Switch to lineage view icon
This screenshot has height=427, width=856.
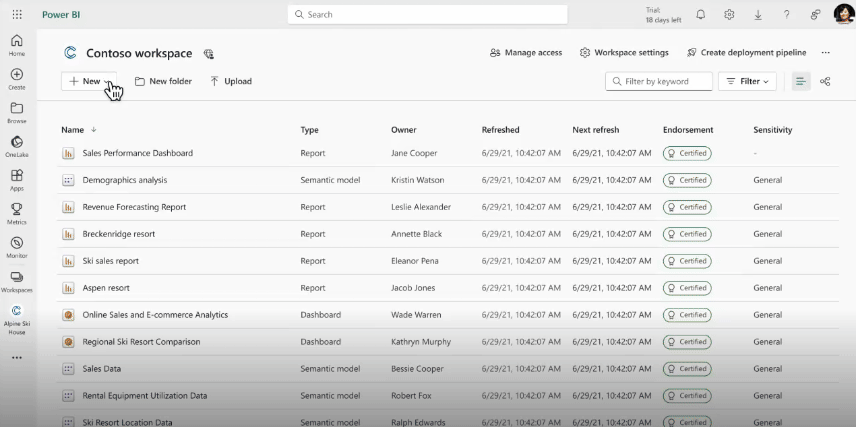825,81
